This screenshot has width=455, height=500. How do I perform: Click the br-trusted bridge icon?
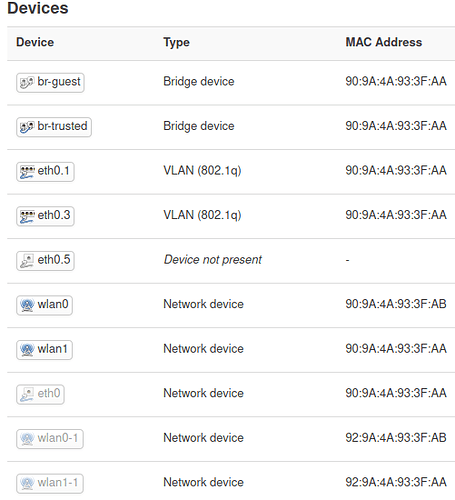coord(27,127)
